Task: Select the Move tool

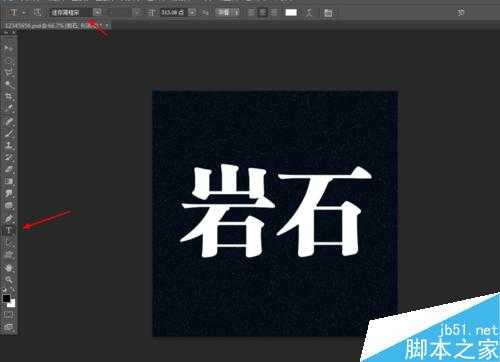Action: pos(9,48)
